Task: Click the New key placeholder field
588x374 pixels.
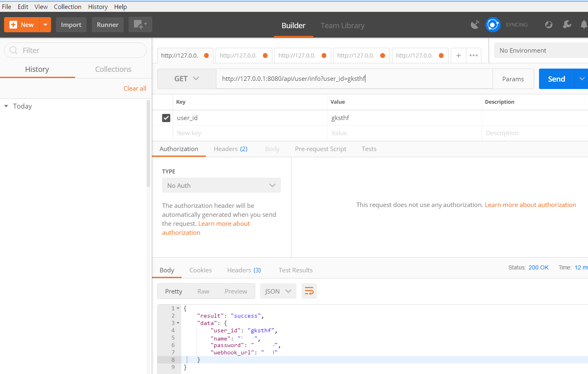Action: tap(251, 133)
